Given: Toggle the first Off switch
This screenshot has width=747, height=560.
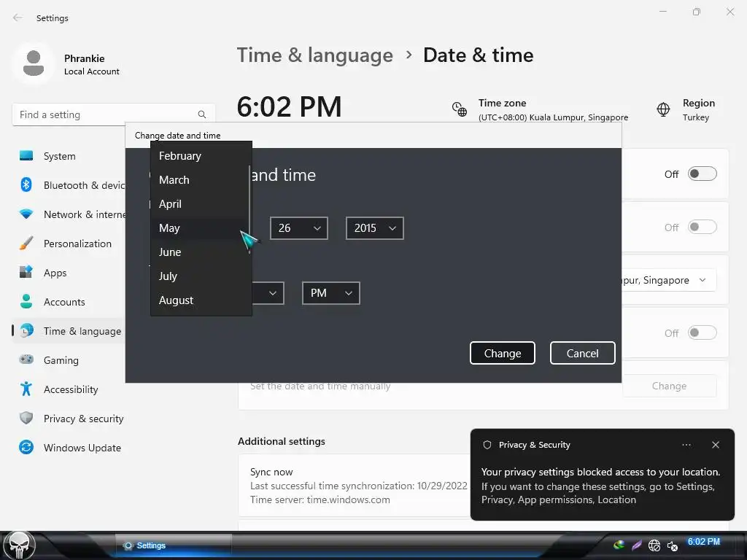Looking at the screenshot, I should (x=703, y=174).
